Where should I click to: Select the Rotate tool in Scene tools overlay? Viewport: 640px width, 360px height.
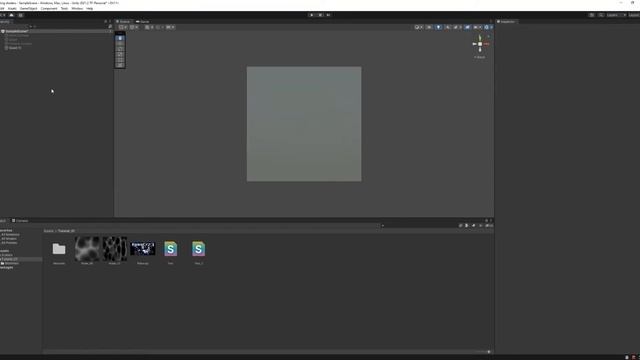point(120,49)
